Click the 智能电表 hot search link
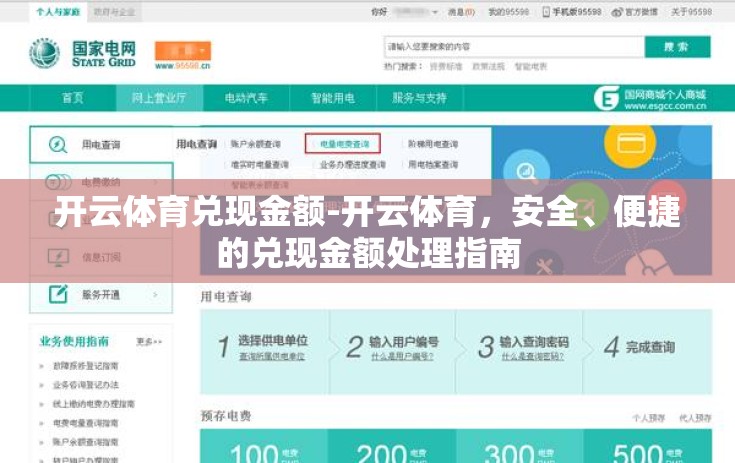 tap(531, 67)
